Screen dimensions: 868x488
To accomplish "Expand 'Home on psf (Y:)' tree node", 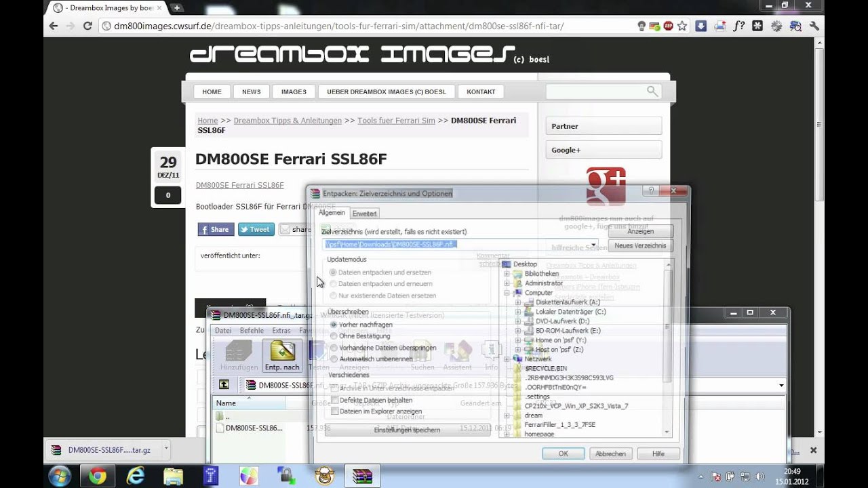I will point(518,340).
